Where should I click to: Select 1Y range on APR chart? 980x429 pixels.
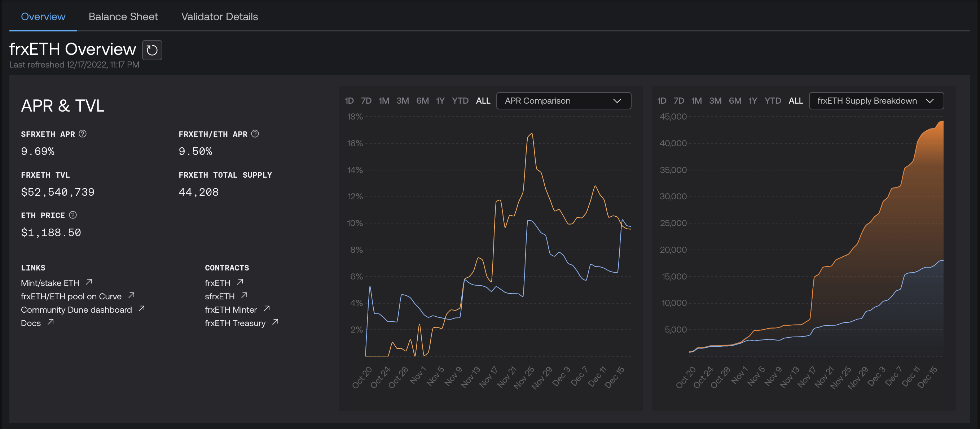coord(440,101)
